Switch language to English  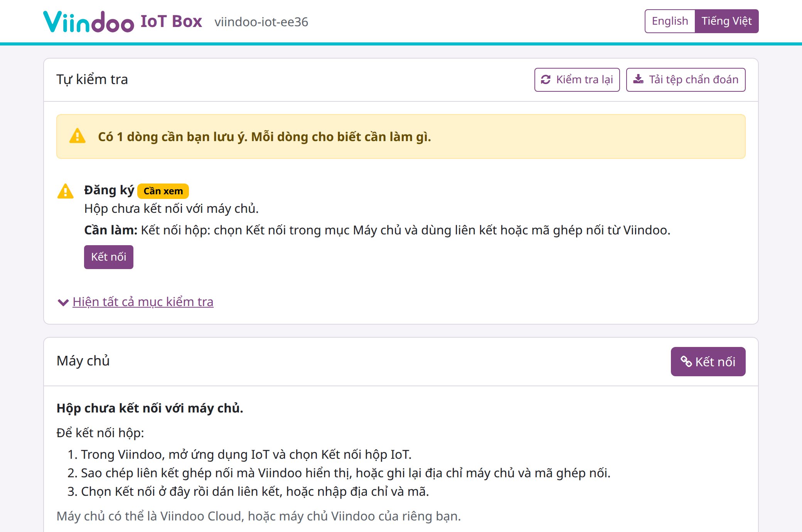670,21
